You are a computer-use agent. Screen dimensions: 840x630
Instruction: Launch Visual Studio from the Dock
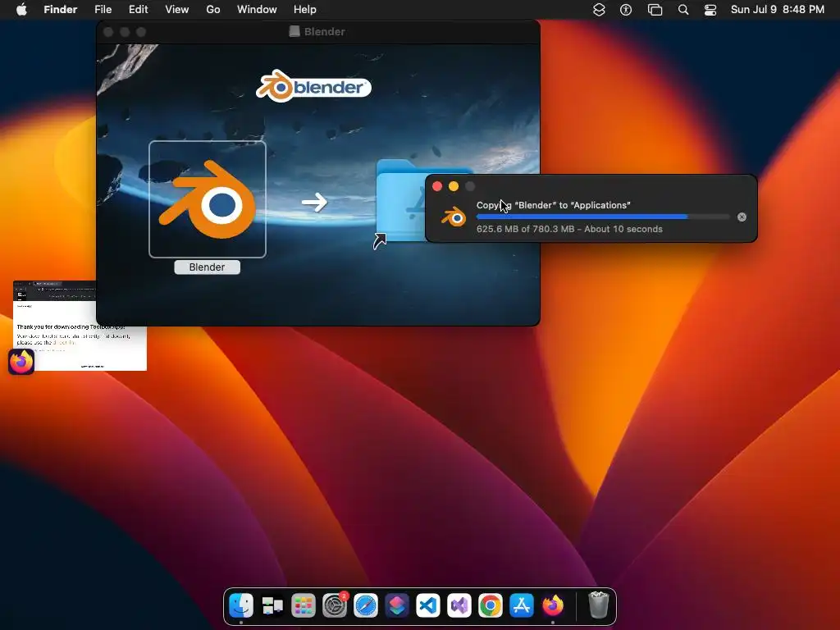click(x=459, y=605)
